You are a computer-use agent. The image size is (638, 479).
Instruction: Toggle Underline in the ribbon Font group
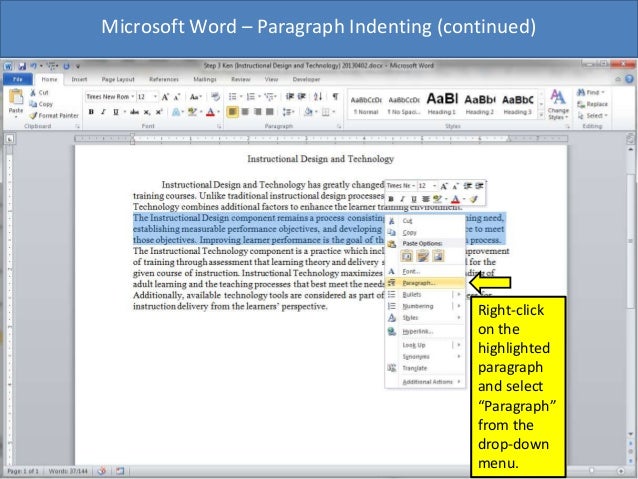[116, 112]
